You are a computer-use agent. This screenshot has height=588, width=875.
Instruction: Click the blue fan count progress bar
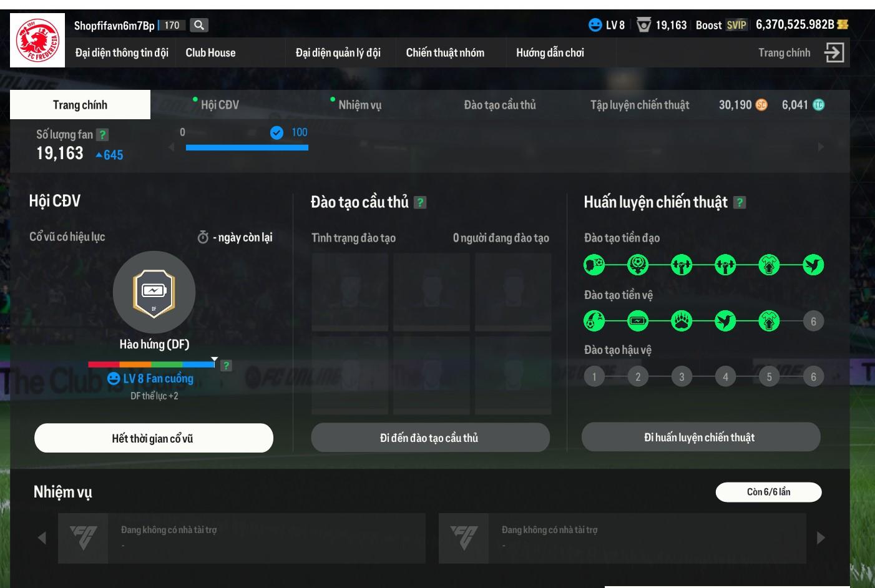click(247, 147)
